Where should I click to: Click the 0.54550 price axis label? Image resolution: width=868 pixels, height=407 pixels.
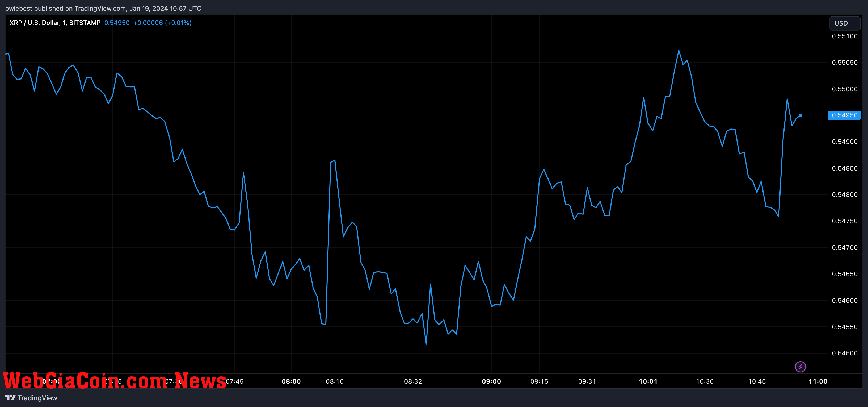845,327
